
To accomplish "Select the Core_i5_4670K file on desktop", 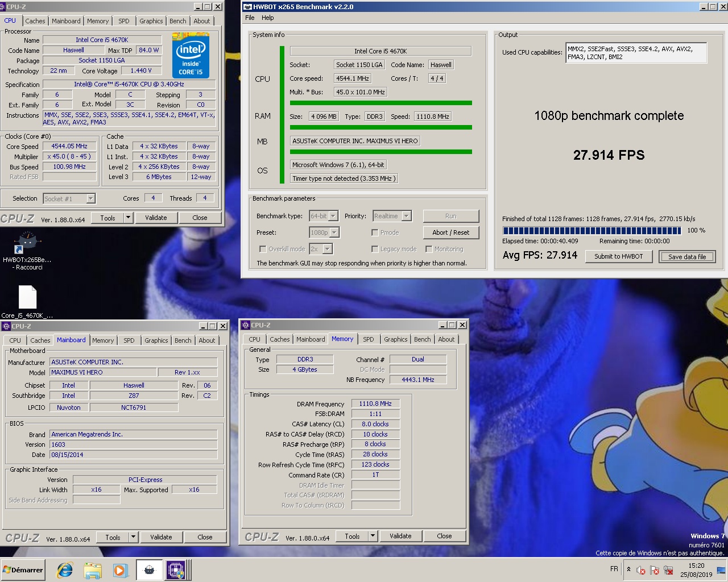I will 27,302.
